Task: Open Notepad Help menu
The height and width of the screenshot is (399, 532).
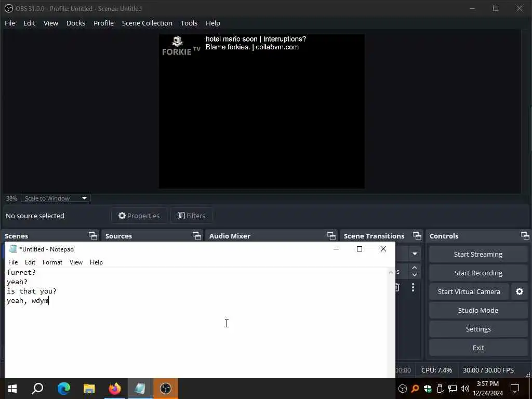Action: [96, 262]
